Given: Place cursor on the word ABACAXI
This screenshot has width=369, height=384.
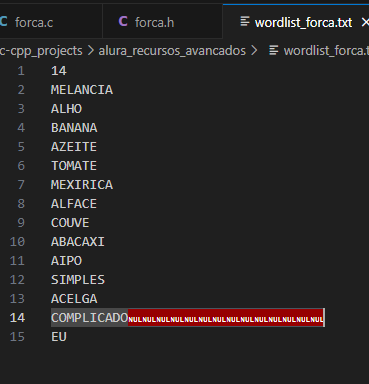Looking at the screenshot, I should (78, 242).
